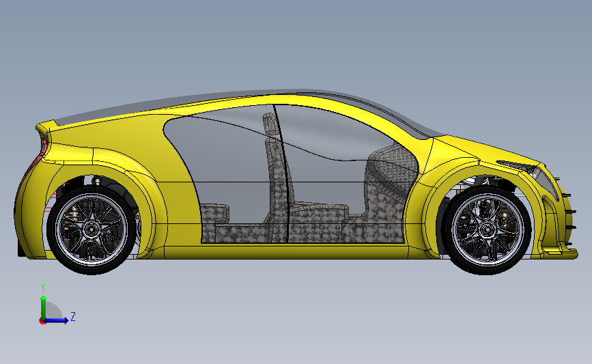
Task: Select the rear tire tread
Action: pos(91,269)
